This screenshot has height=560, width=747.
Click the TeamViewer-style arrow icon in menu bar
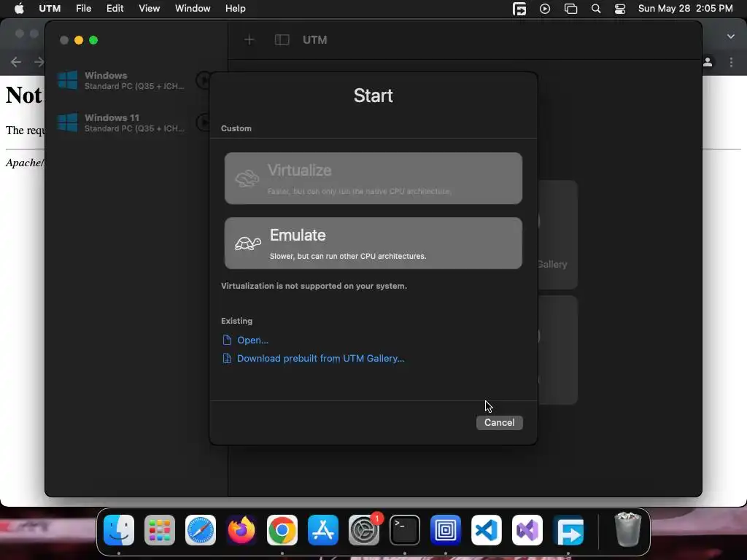point(519,9)
